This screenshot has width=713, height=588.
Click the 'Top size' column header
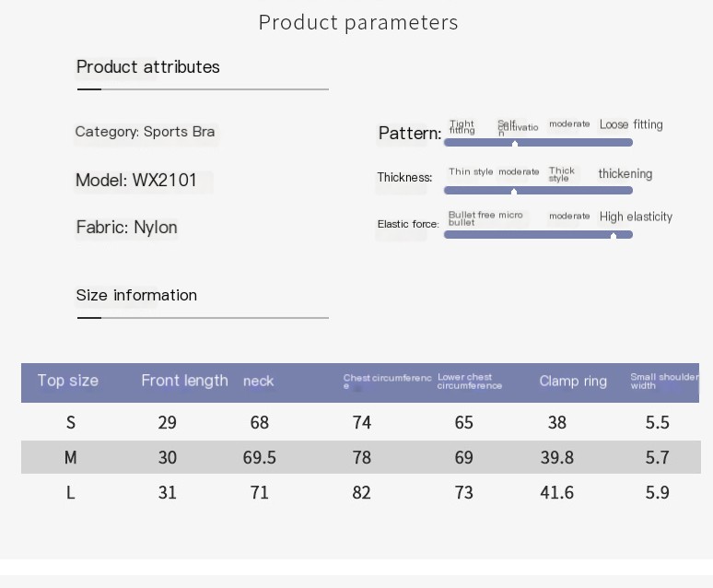(68, 381)
